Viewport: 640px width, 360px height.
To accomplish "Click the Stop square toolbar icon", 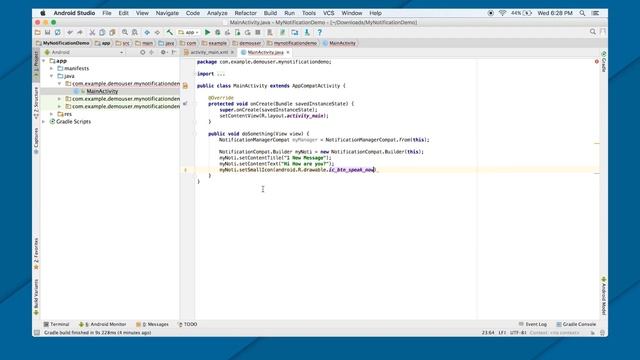I will [x=258, y=32].
